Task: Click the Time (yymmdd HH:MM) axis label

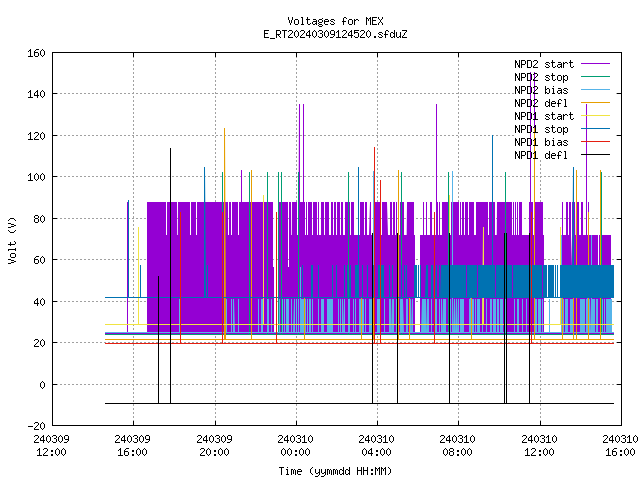Action: 335,471
